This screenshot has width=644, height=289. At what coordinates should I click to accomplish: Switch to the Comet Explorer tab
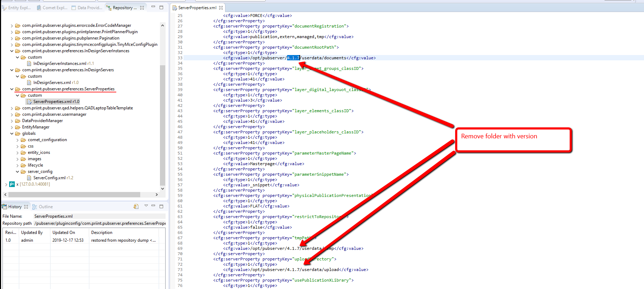(52, 8)
